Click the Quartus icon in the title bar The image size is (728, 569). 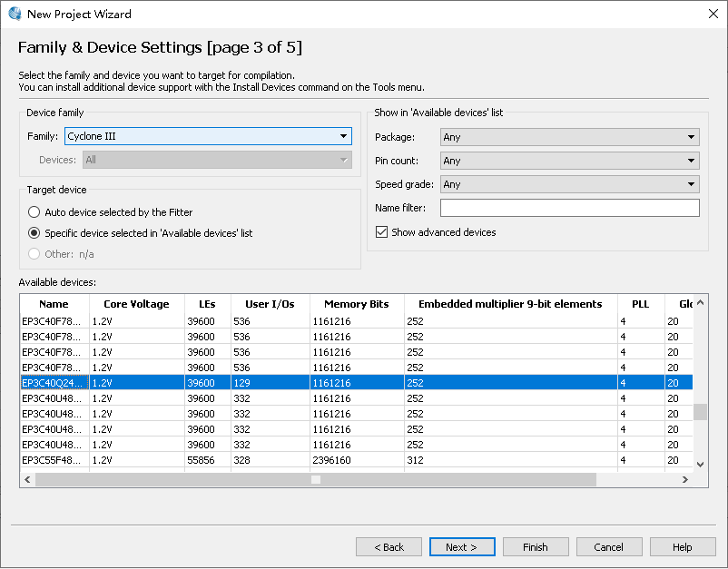coord(15,14)
